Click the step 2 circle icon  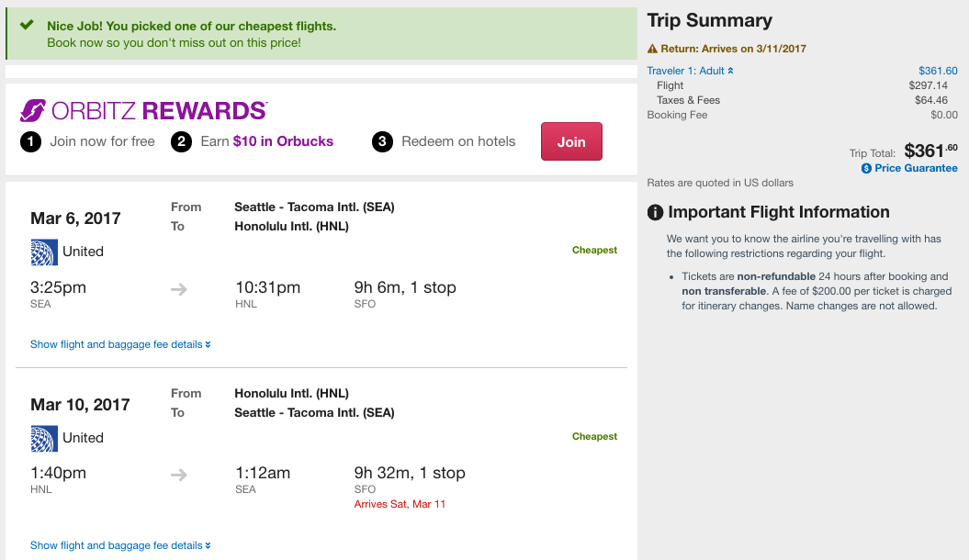(x=181, y=142)
